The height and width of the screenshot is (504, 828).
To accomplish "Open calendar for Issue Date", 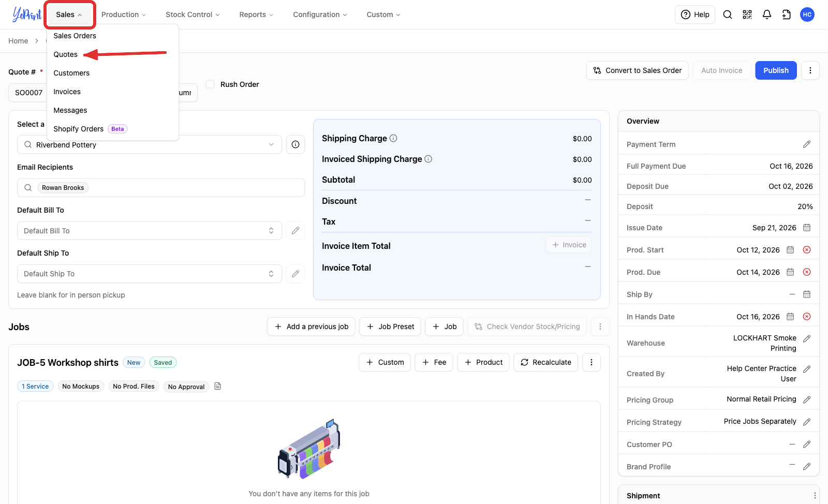I will tap(807, 228).
